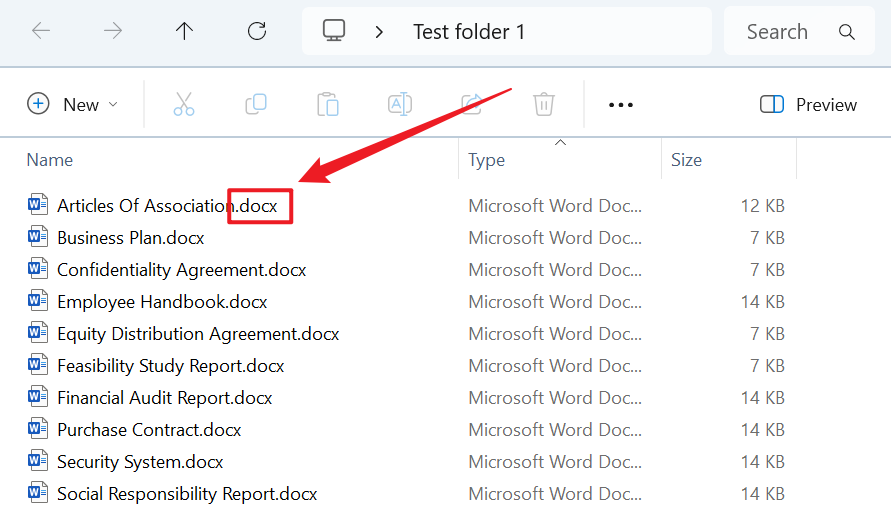Click the 7 KB size of Feasibility Study Report

pyautogui.click(x=767, y=366)
